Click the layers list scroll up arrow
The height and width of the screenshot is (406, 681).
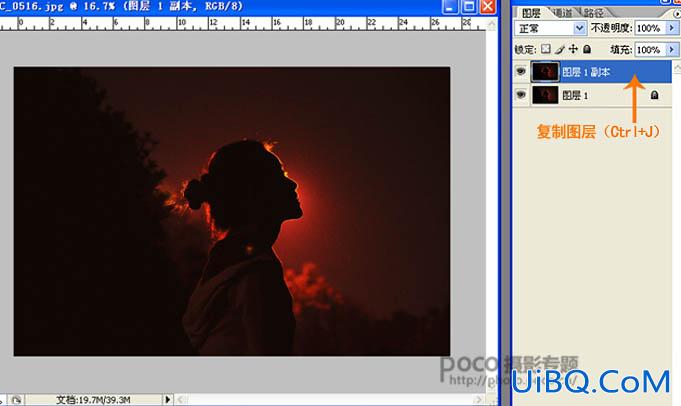[x=677, y=67]
